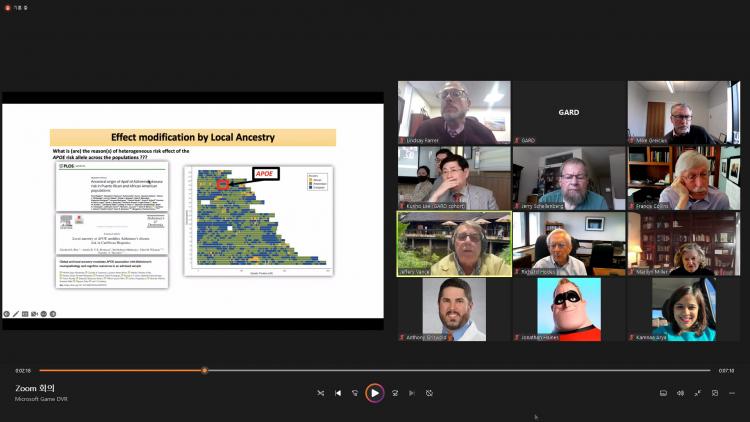750x422 pixels.
Task: Jump to the next track
Action: point(411,393)
